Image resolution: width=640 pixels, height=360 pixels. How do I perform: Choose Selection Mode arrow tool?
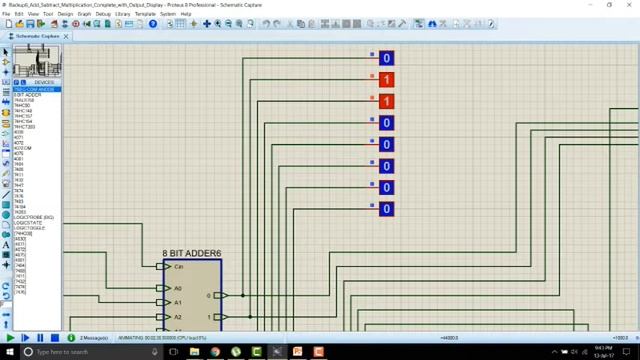pos(6,52)
